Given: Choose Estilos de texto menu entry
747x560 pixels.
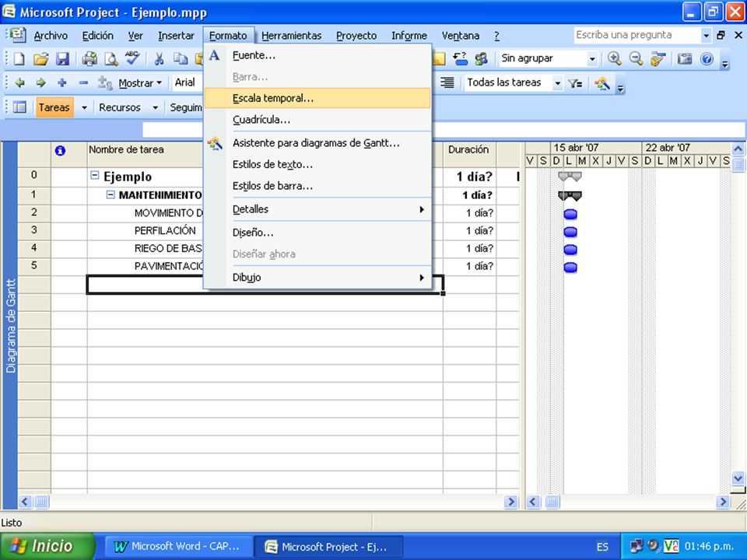Looking at the screenshot, I should [x=317, y=164].
